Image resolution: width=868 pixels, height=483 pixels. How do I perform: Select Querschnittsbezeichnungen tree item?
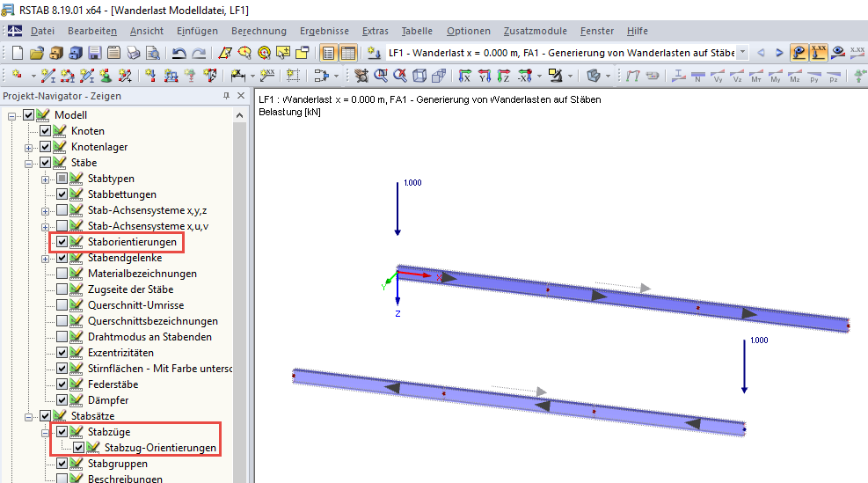(153, 321)
